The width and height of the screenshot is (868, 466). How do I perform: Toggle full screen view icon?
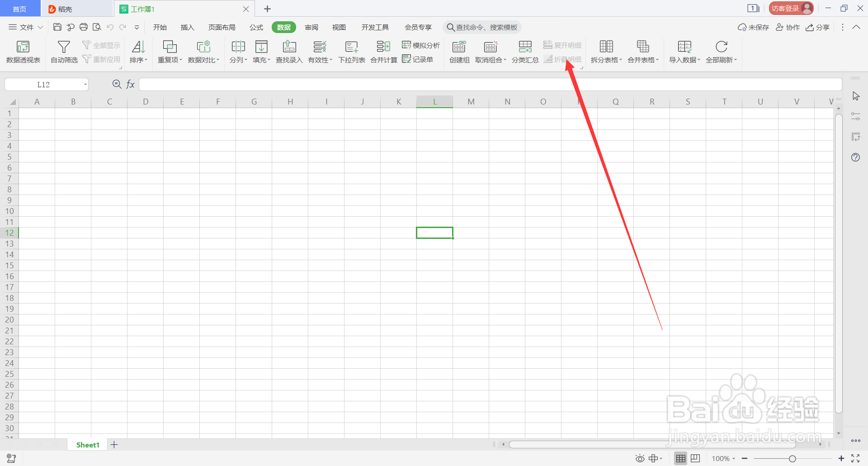click(855, 458)
